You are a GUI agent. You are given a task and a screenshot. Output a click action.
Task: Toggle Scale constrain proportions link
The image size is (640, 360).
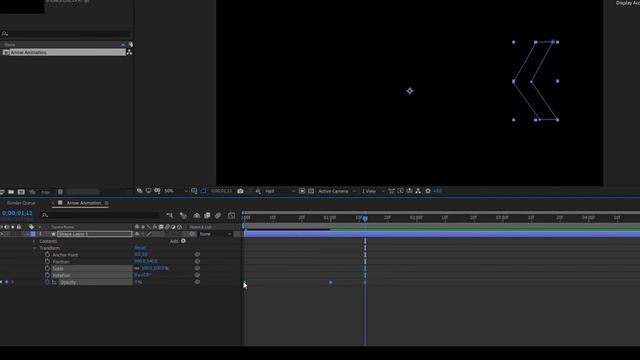(x=137, y=268)
